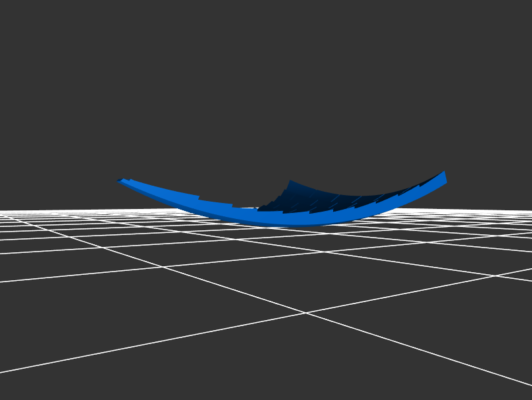Click the nearest foreground grid line intersection at center
This screenshot has width=532, height=400.
[305, 313]
